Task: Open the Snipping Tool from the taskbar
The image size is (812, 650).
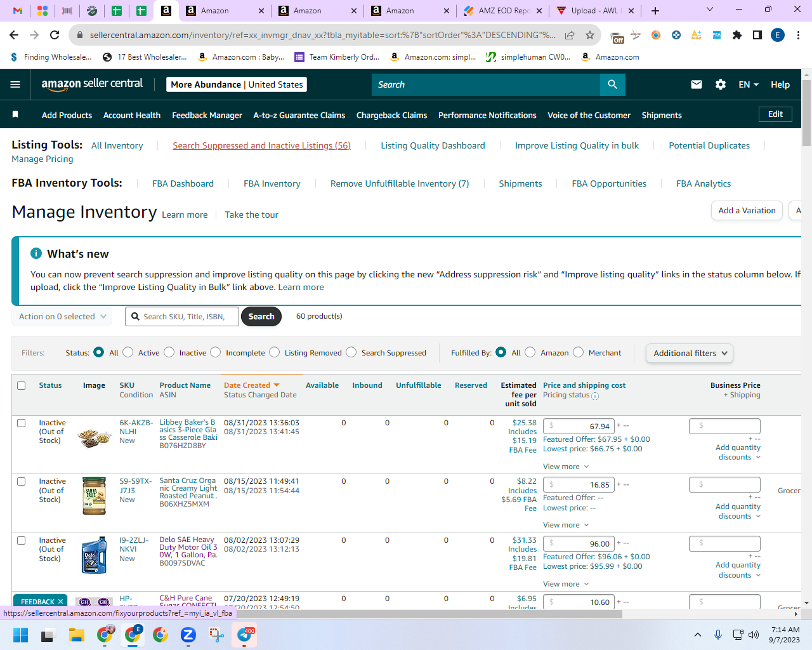Action: (216, 635)
